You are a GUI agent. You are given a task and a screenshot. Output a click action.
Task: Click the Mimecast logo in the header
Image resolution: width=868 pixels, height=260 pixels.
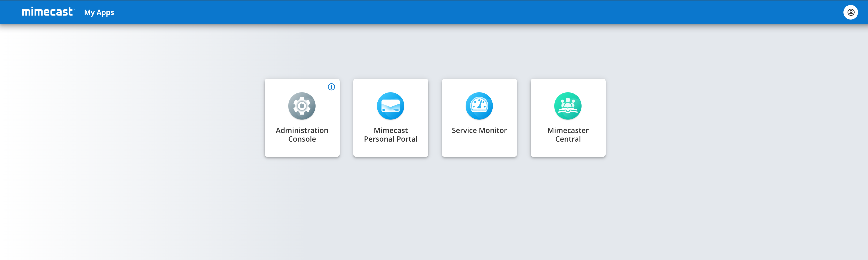(x=48, y=12)
